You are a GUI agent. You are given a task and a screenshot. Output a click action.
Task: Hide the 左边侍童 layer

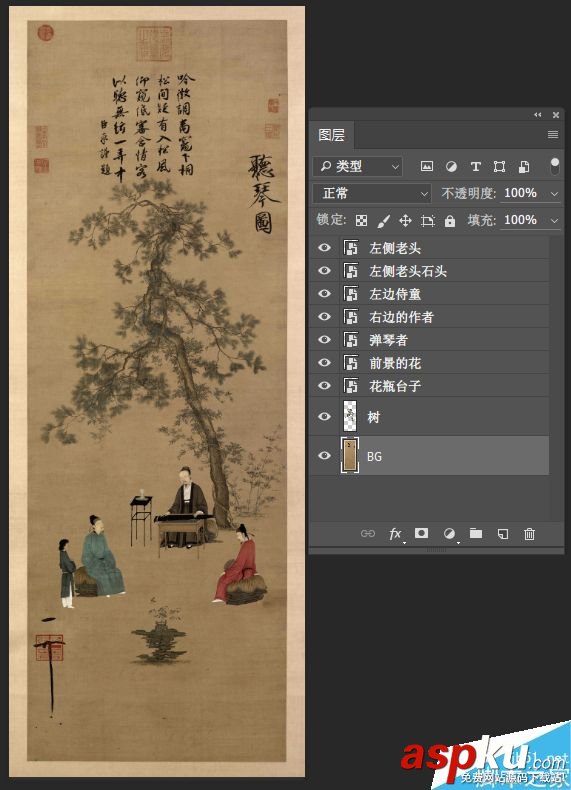[x=325, y=293]
